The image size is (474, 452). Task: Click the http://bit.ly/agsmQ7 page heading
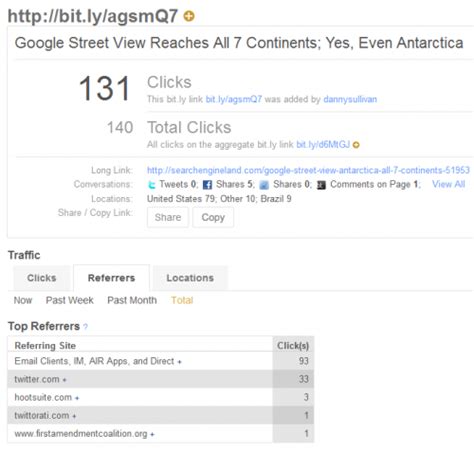click(93, 16)
